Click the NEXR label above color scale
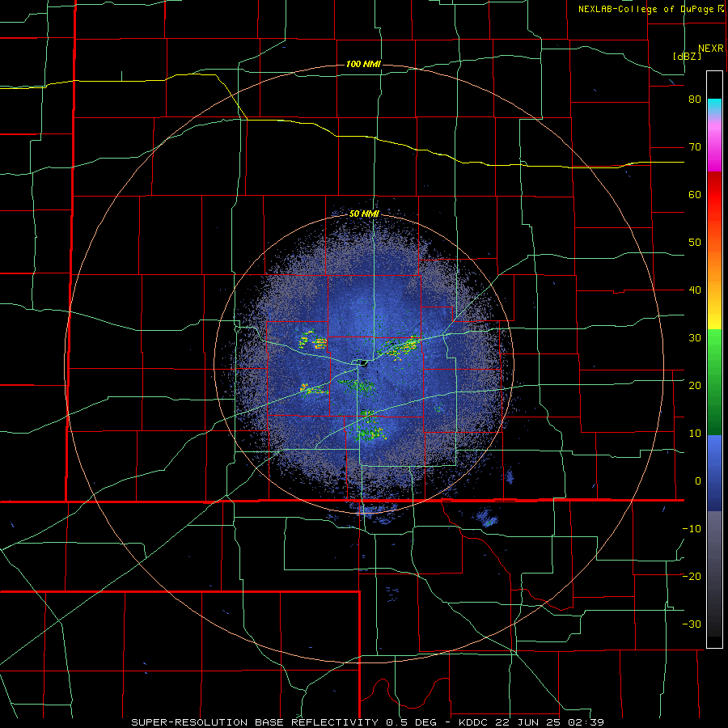This screenshot has width=728, height=728. click(x=710, y=49)
